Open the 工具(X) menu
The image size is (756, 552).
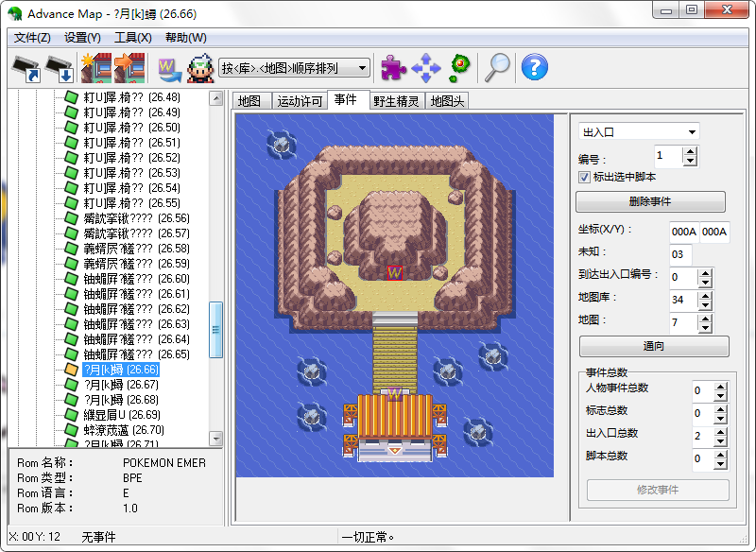tap(133, 38)
